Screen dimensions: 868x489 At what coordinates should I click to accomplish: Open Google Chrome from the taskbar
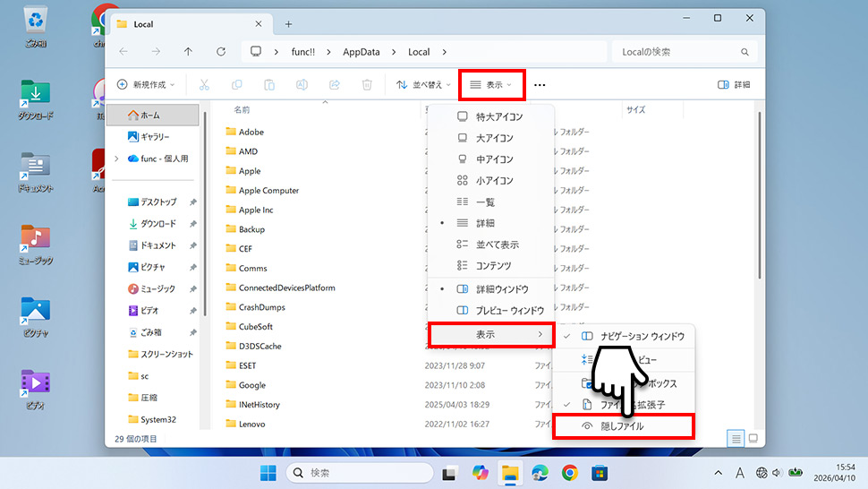click(x=570, y=473)
